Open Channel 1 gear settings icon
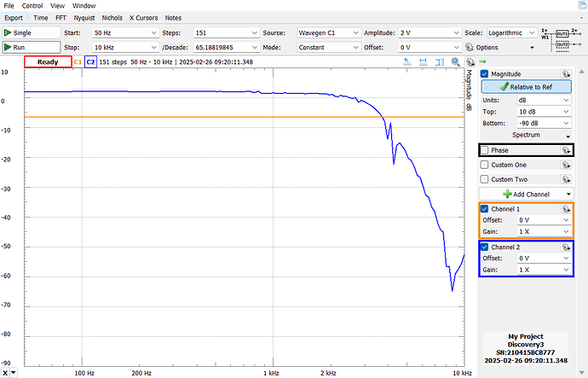Image resolution: width=588 pixels, height=378 pixels. coord(565,209)
